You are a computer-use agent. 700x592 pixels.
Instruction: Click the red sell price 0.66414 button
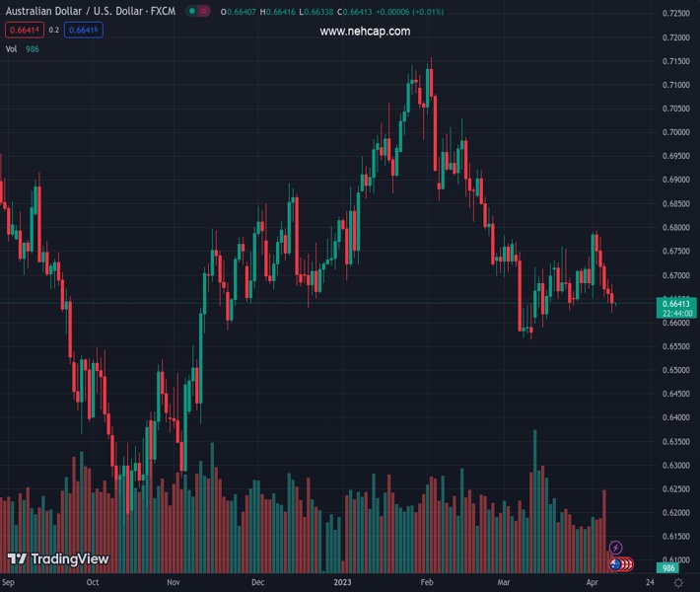tap(24, 30)
